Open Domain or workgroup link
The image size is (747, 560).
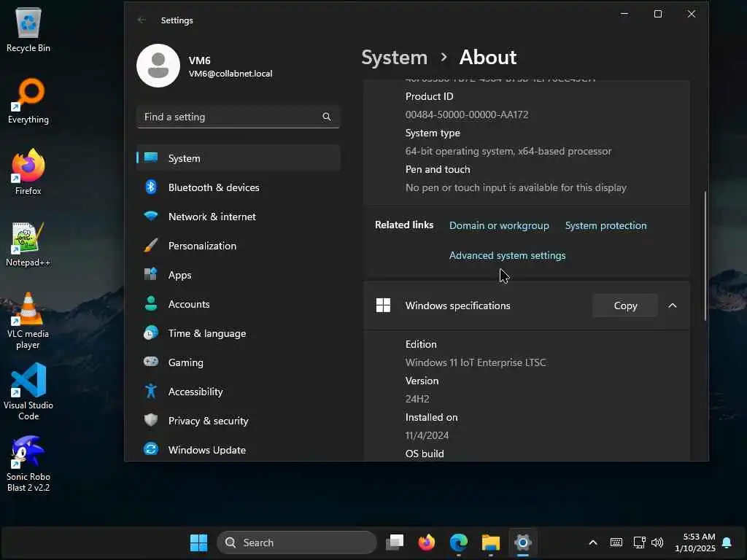[x=499, y=226]
